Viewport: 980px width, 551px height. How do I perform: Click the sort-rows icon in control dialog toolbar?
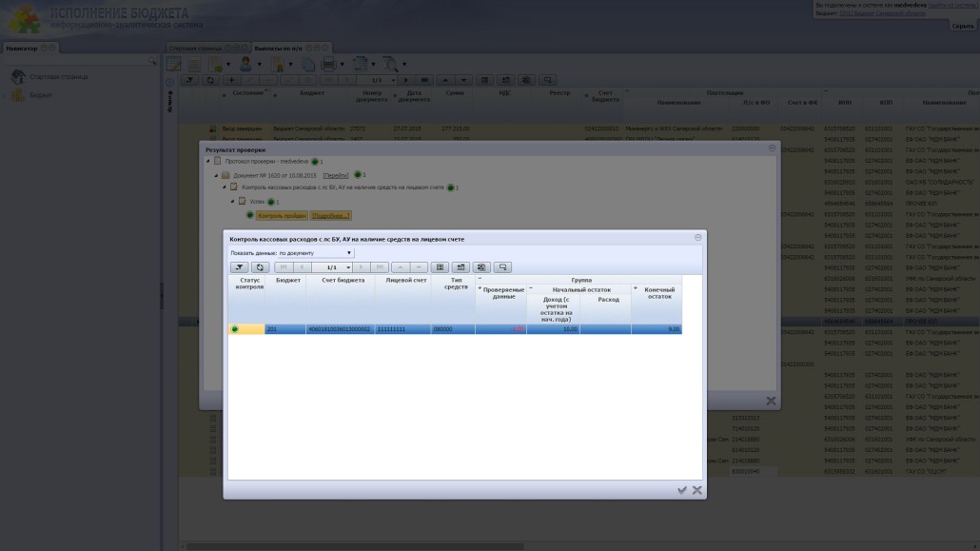tap(461, 267)
